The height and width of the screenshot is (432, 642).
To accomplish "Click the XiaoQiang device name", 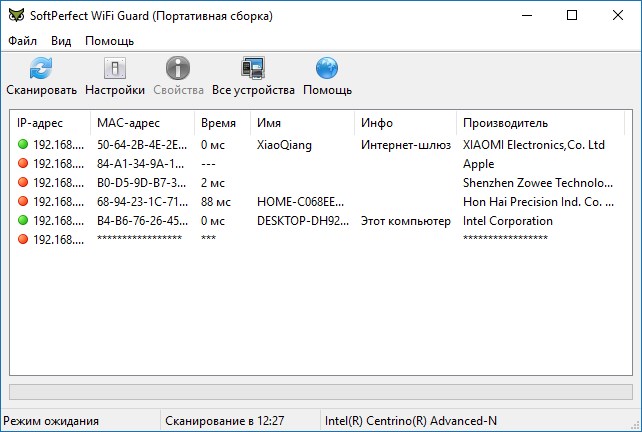I will (x=284, y=145).
